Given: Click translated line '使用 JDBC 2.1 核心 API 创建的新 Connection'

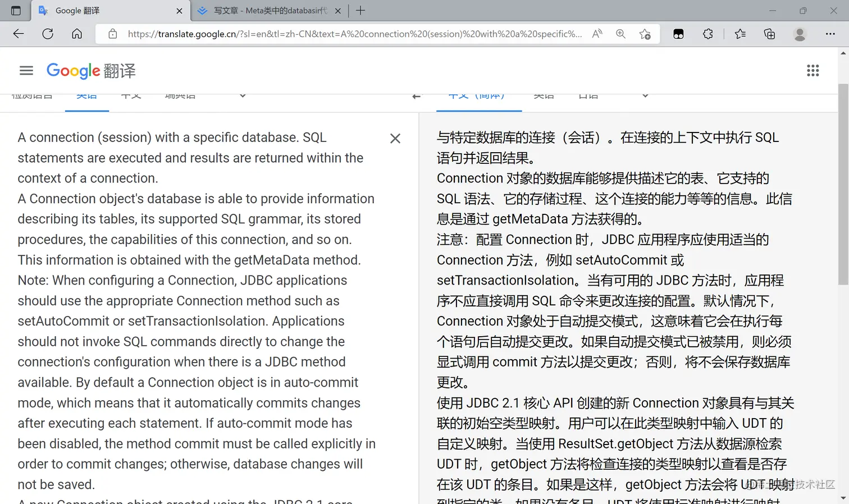Looking at the screenshot, I should (615, 403).
